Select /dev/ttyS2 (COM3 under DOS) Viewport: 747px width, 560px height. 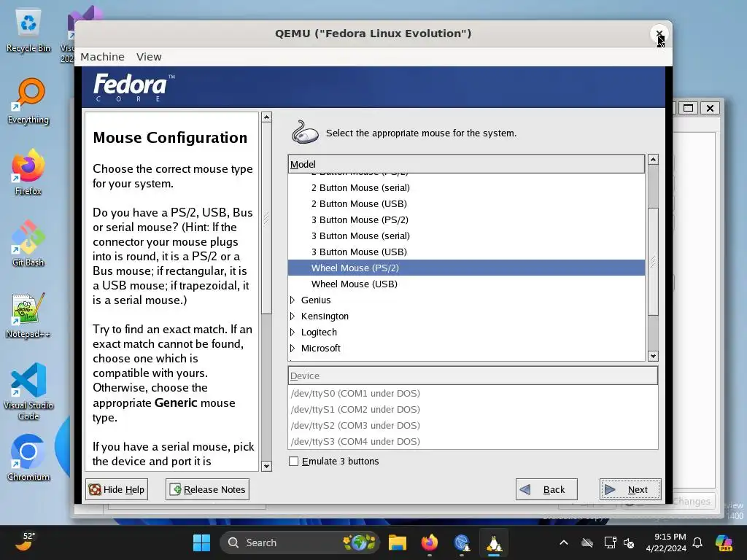point(473,425)
